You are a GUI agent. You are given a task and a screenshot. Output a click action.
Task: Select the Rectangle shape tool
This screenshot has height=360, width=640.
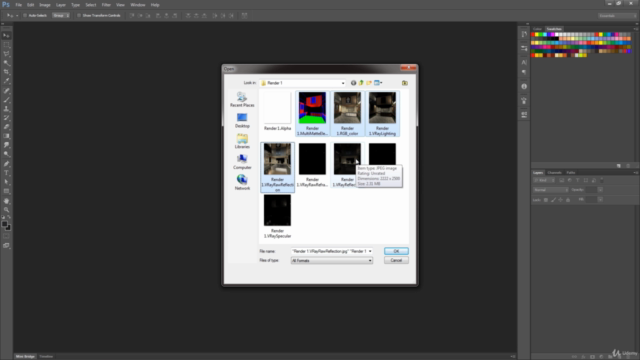6,191
